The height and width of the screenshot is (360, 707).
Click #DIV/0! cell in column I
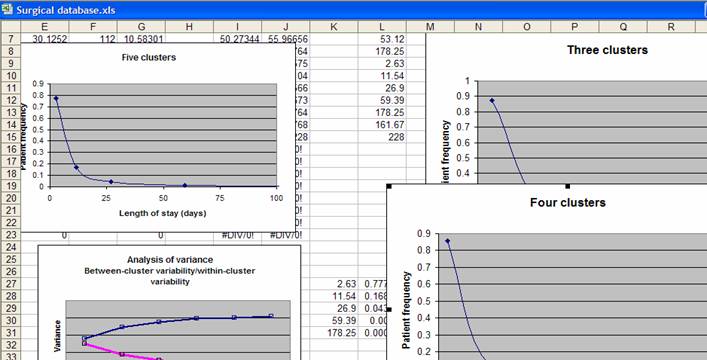click(x=238, y=235)
